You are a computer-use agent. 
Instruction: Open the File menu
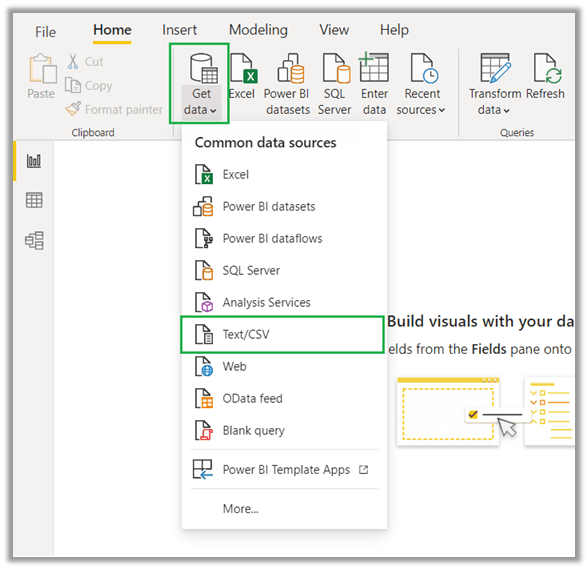tap(45, 32)
